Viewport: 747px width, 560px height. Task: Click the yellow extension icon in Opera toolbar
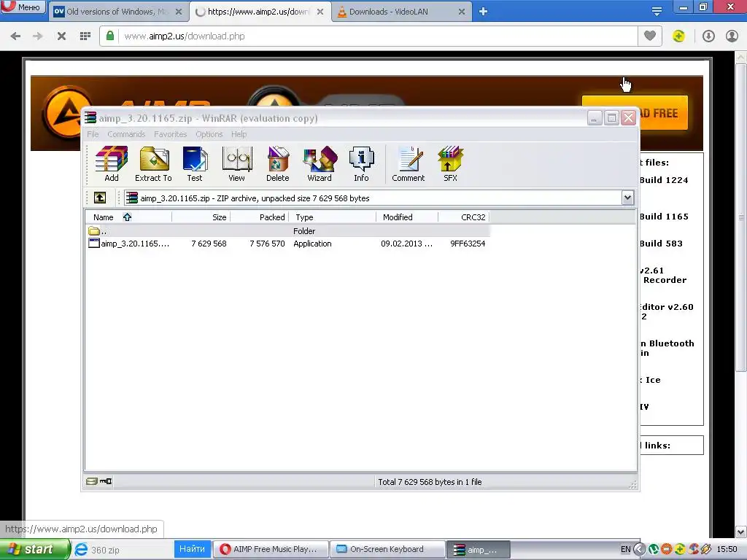(678, 36)
